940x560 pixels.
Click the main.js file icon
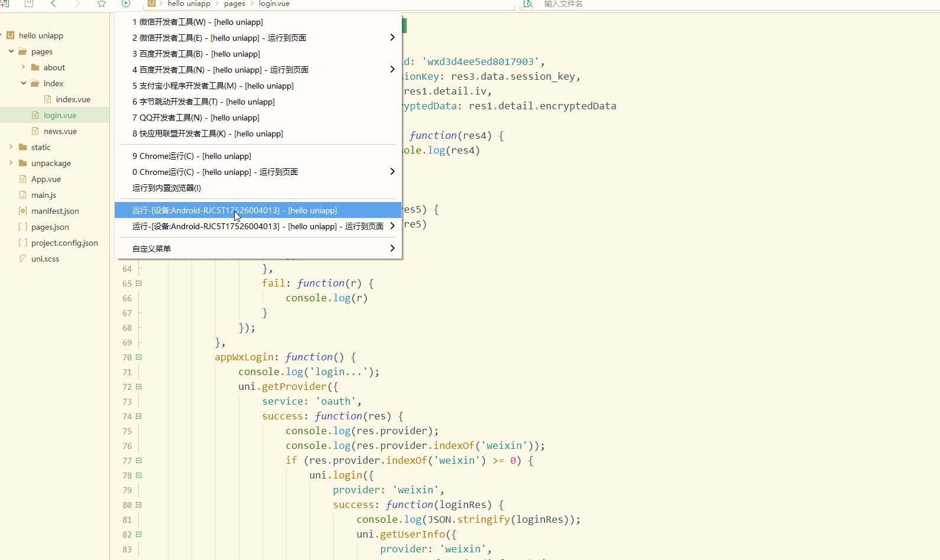pos(23,195)
